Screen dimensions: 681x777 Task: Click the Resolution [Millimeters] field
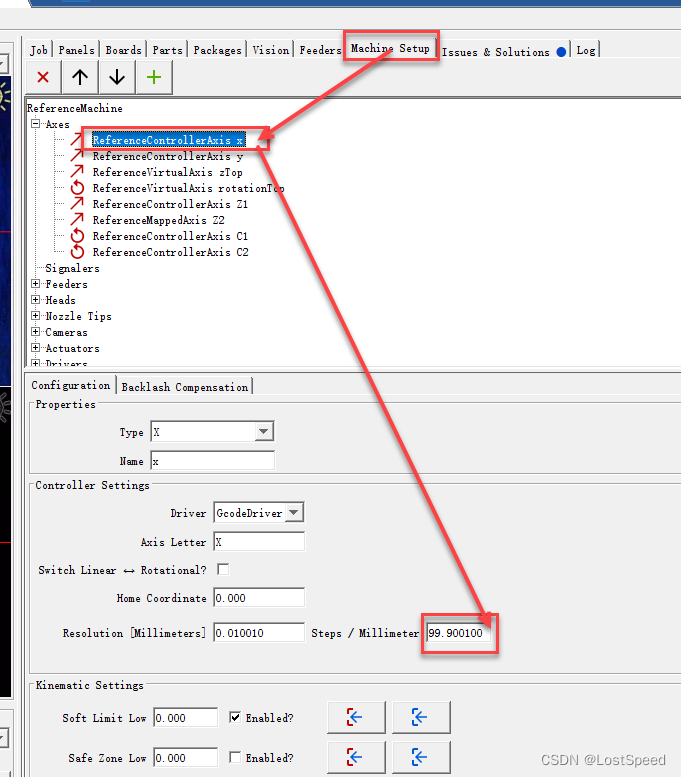(x=259, y=633)
